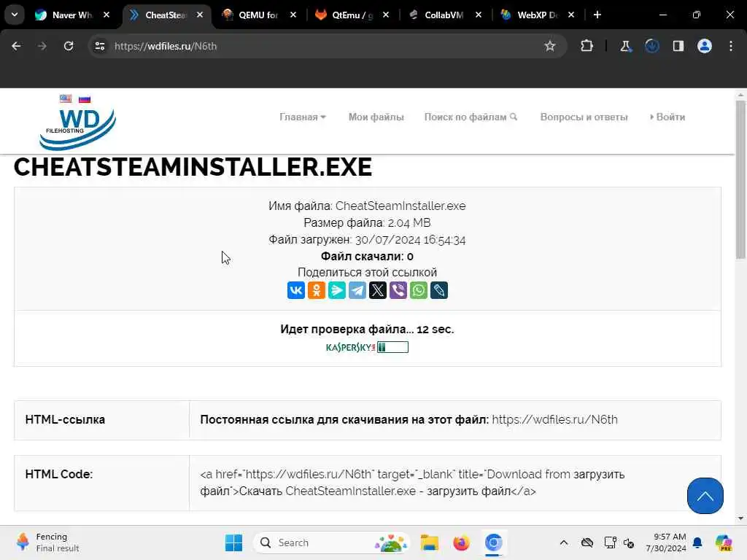Open the tab search dropdown arrow
The height and width of the screenshot is (560, 747).
[15, 15]
